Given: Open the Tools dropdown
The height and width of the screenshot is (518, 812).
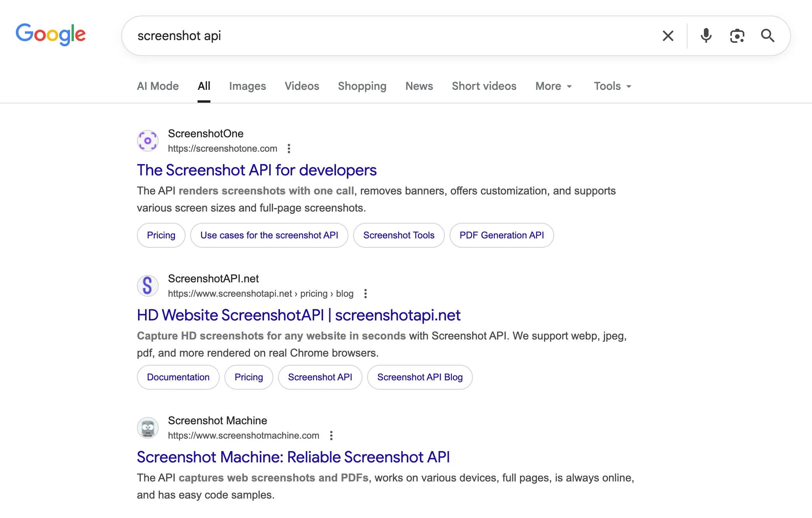Looking at the screenshot, I should click(611, 86).
